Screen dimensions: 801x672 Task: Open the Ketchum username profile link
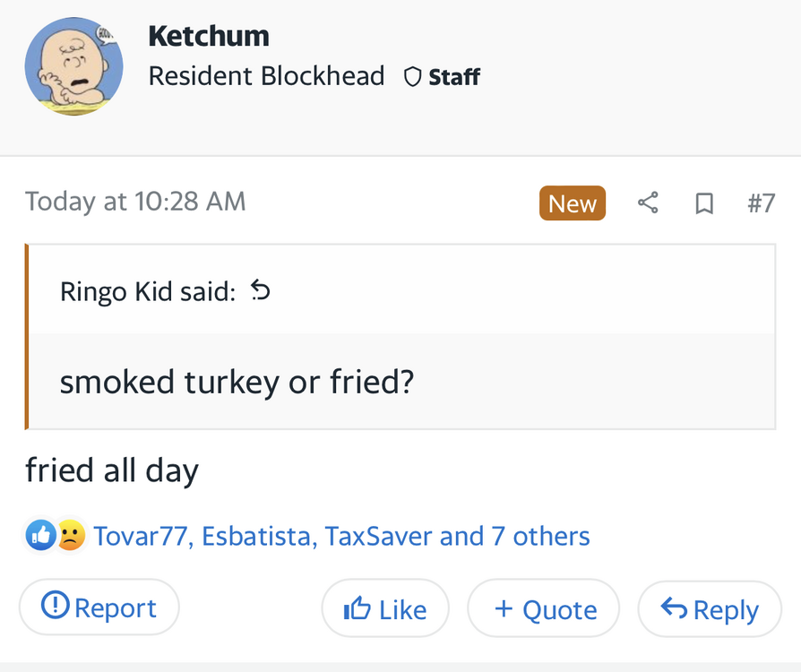209,37
